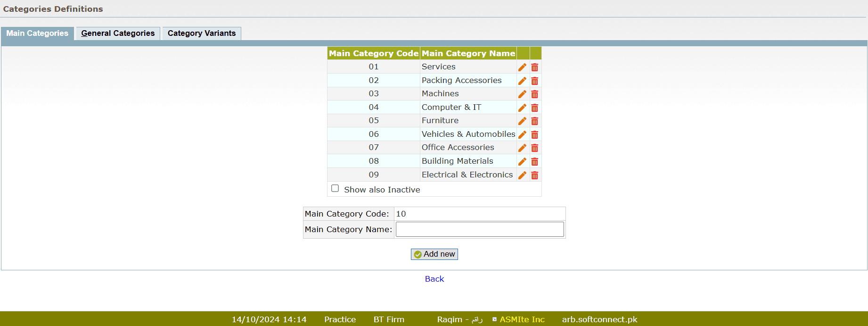868x326 pixels.
Task: Open the ASMIte Inc footer link
Action: pyautogui.click(x=522, y=319)
